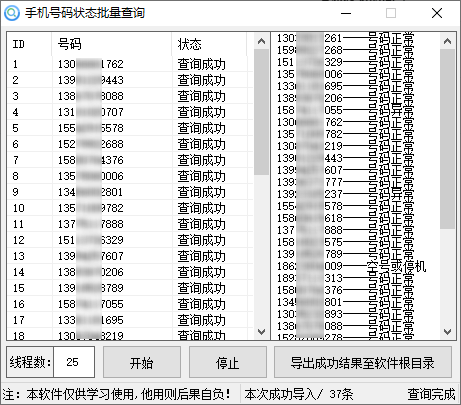Select row 17 with number ending 1695
The image size is (461, 405).
[x=130, y=320]
